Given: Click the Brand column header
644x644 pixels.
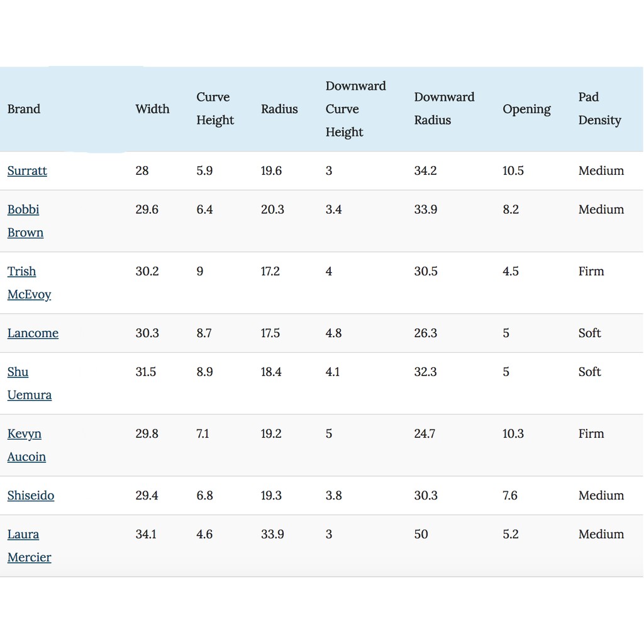Looking at the screenshot, I should pyautogui.click(x=24, y=109).
